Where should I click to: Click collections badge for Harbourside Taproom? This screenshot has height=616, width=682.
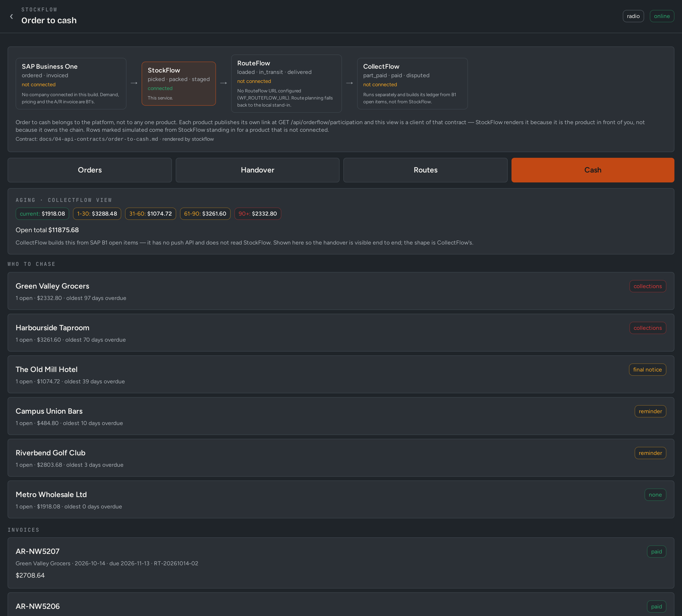(x=647, y=328)
